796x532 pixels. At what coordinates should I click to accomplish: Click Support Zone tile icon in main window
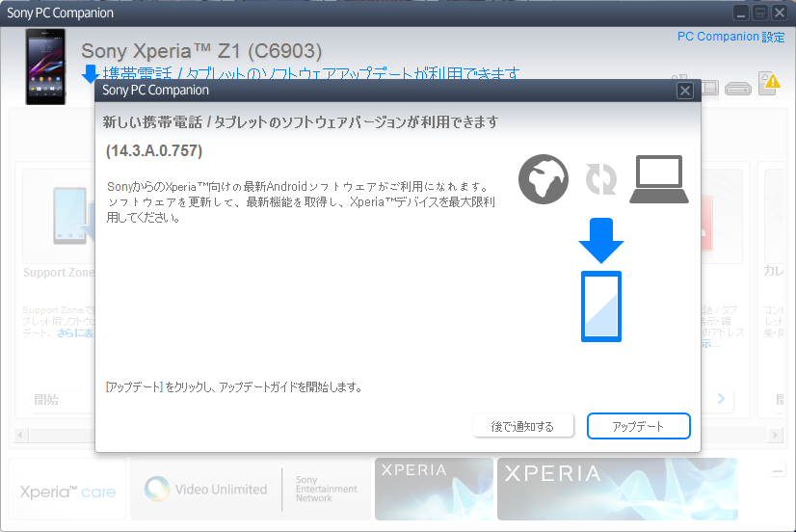click(x=71, y=216)
